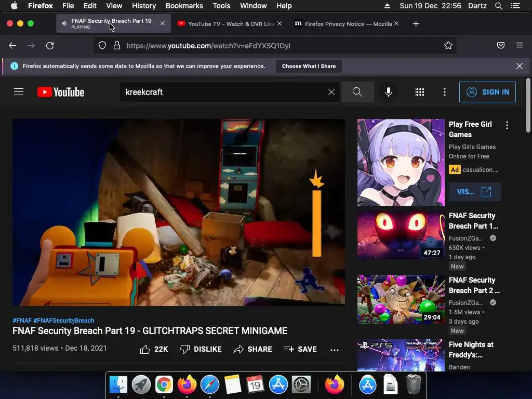Click Choose What I Share button

[309, 66]
